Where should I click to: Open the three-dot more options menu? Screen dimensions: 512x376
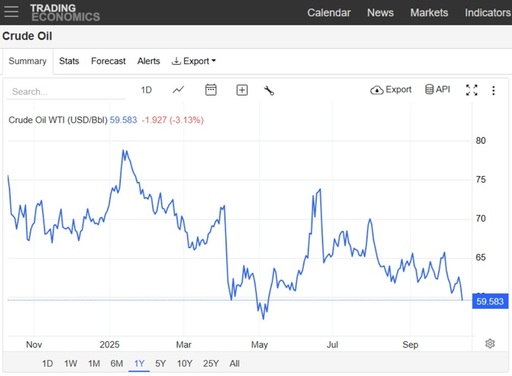494,90
